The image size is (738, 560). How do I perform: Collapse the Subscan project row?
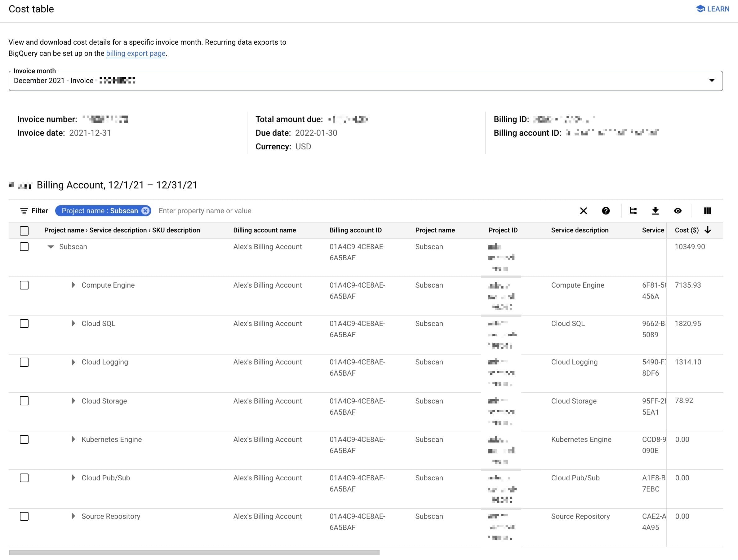click(x=51, y=247)
